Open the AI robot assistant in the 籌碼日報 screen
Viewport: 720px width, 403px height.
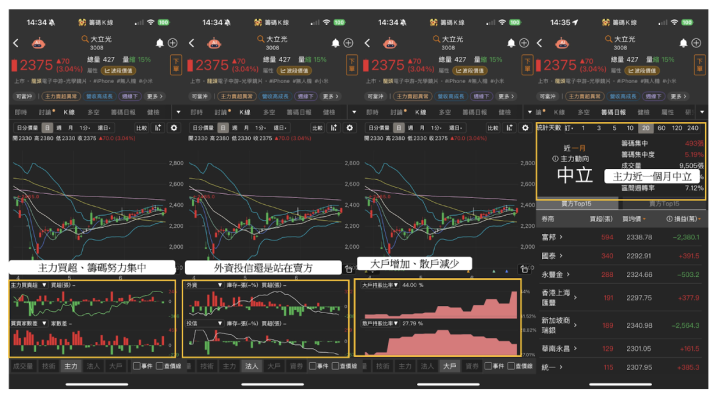[x=562, y=44]
